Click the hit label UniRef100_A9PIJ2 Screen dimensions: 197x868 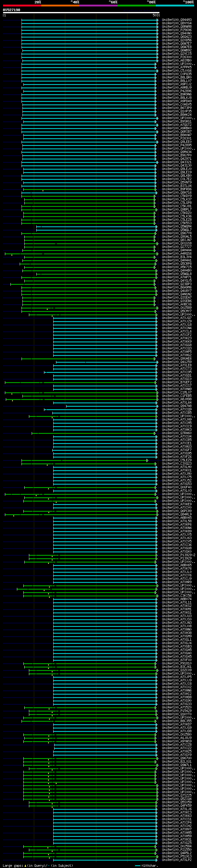point(177,84)
